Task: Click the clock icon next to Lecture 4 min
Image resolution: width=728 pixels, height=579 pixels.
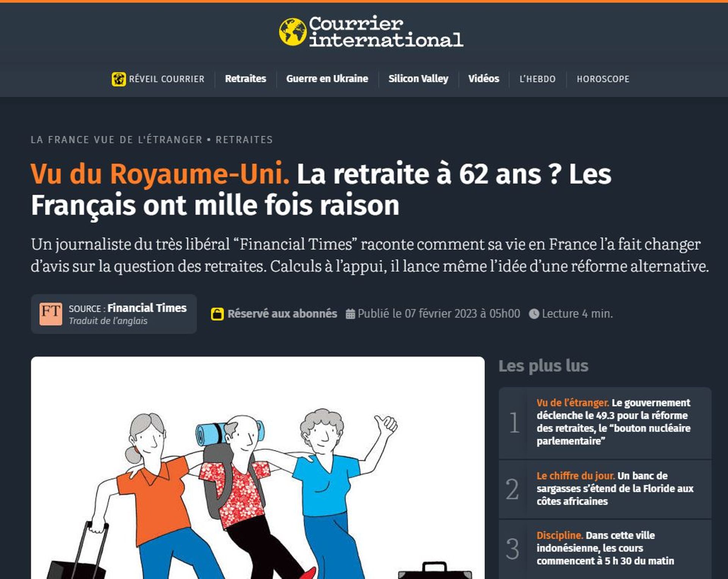Action: tap(534, 314)
